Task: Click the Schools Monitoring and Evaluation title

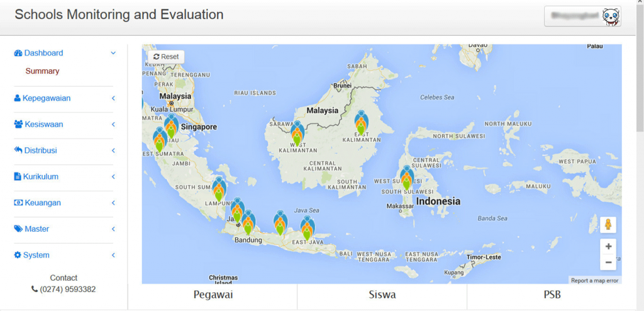Action: 119,15
